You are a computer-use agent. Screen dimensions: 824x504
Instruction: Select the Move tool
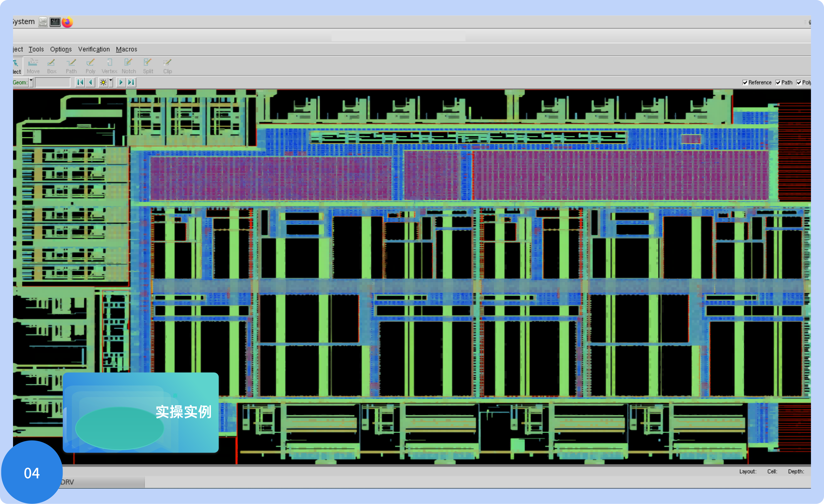click(33, 66)
